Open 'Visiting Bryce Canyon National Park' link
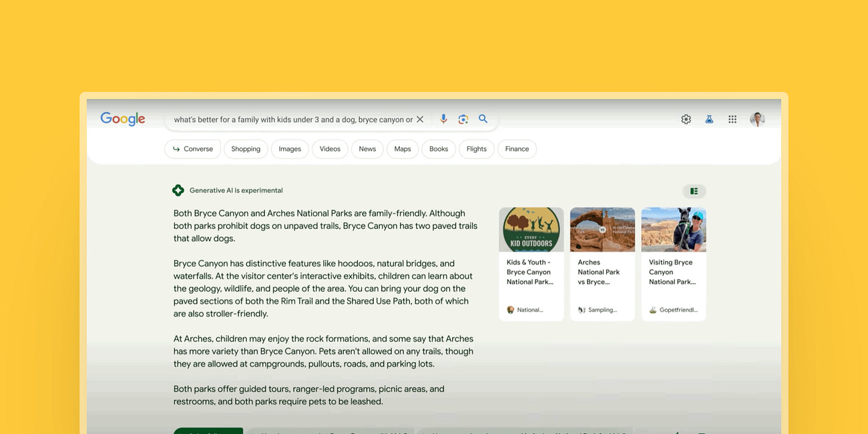This screenshot has width=868, height=434. click(x=672, y=272)
